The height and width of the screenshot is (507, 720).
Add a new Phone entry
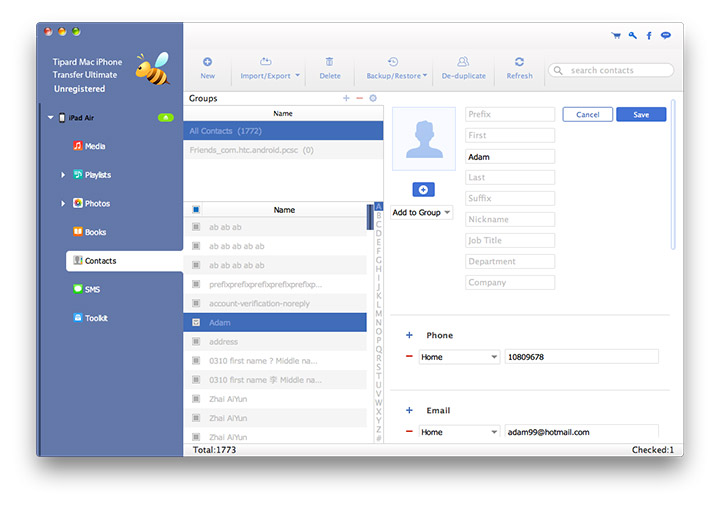point(409,335)
